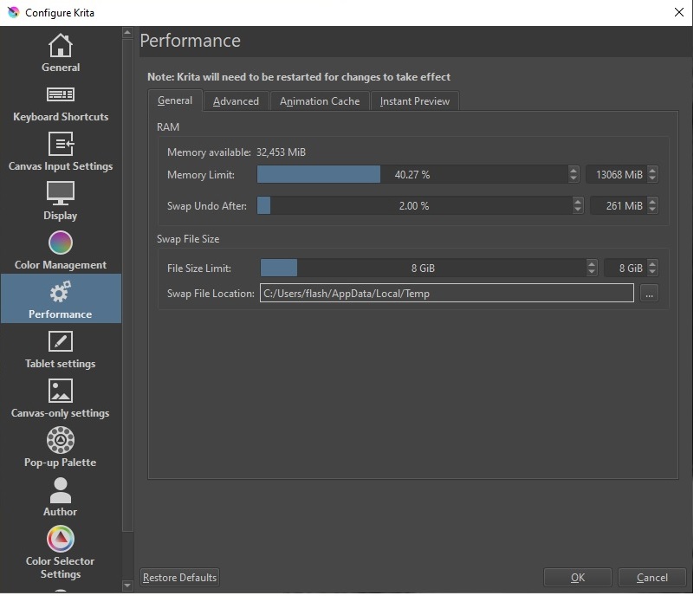Select the Pop-up Palette icon

(61, 441)
